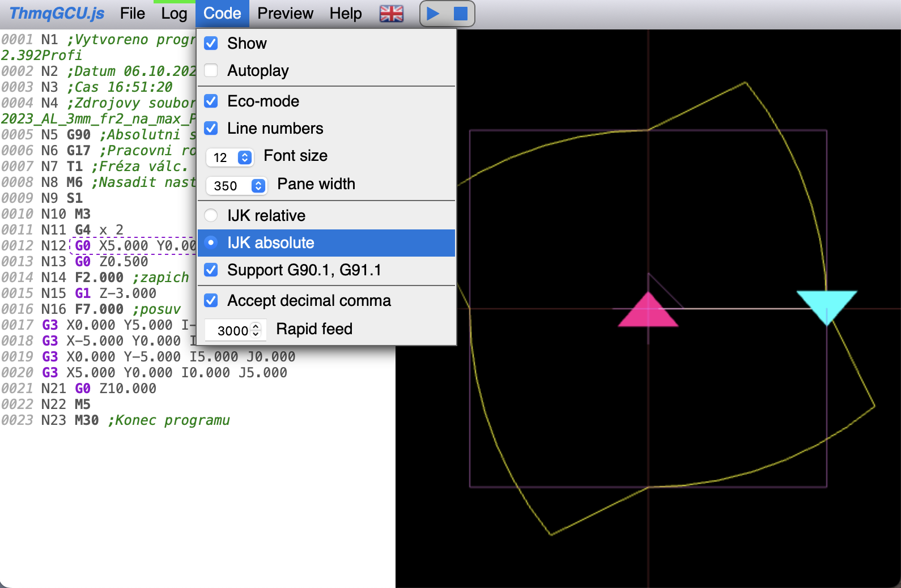Screen dimensions: 901x588
Task: Select the IJK relative radio option
Action: 211,216
